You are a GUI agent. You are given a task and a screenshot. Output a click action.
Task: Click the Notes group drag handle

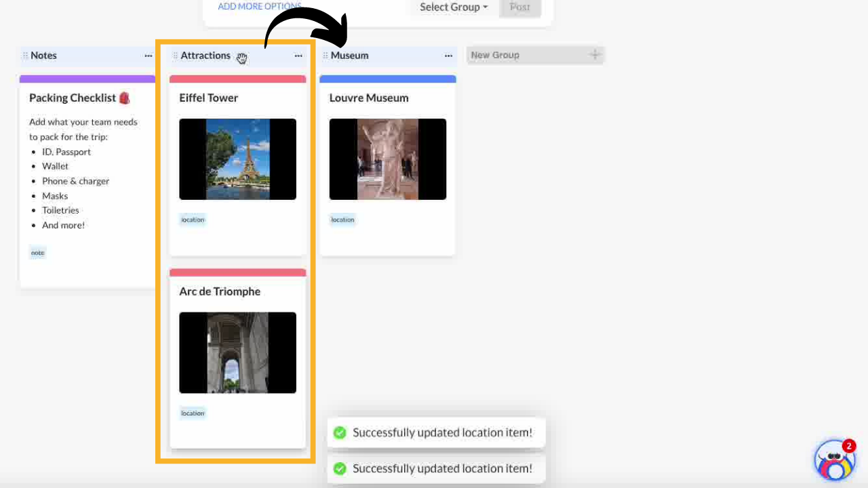coord(25,56)
